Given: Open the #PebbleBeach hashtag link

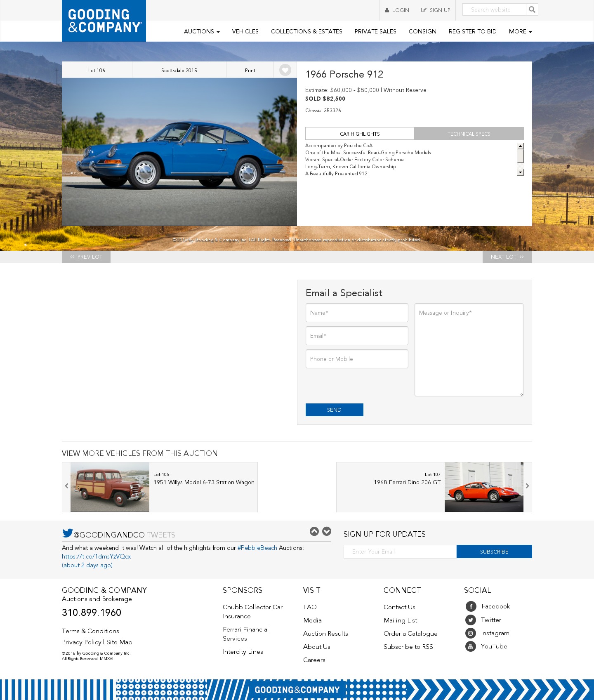Looking at the screenshot, I should click(257, 548).
